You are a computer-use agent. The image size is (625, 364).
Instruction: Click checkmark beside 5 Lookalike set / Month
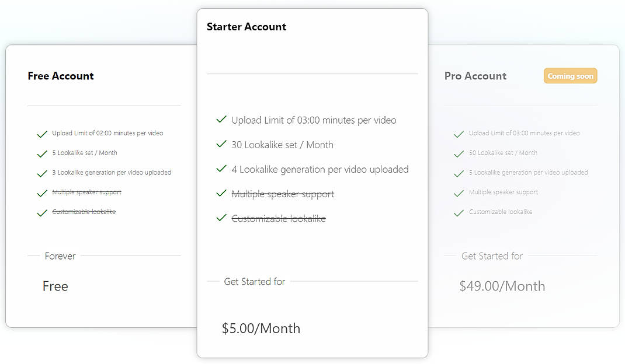click(x=41, y=153)
